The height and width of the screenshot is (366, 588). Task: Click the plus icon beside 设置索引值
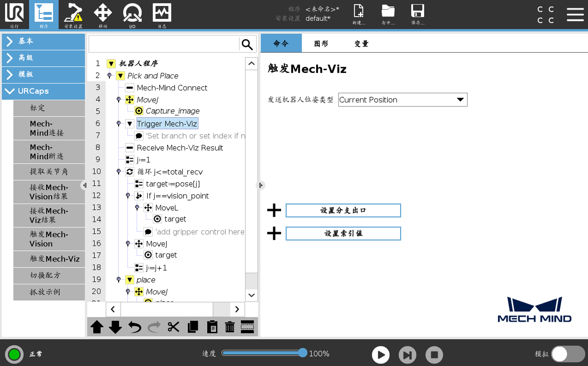coord(274,234)
